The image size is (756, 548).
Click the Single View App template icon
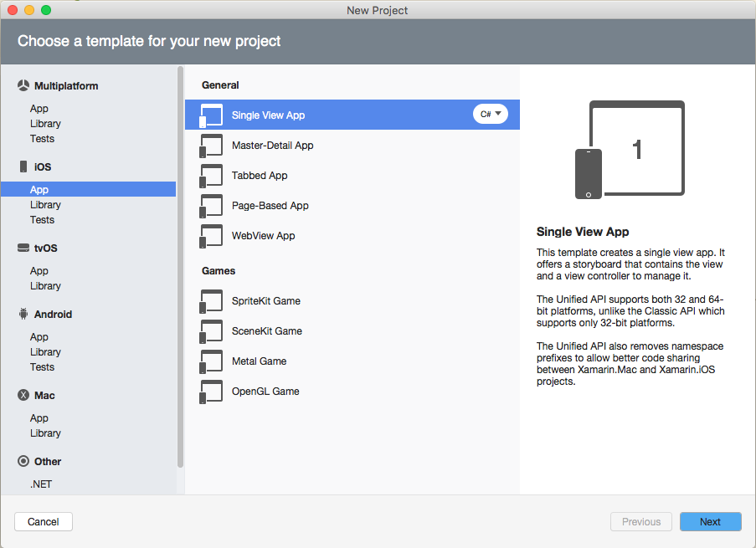[x=211, y=114]
